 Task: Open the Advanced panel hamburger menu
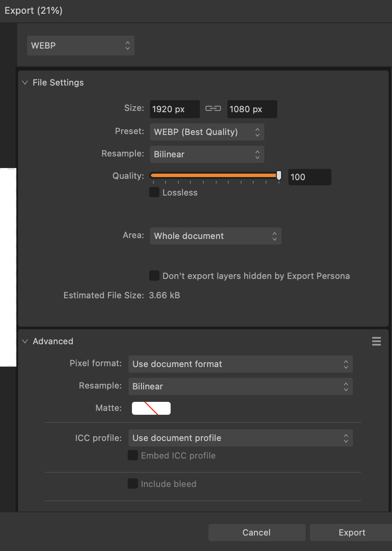pyautogui.click(x=377, y=341)
